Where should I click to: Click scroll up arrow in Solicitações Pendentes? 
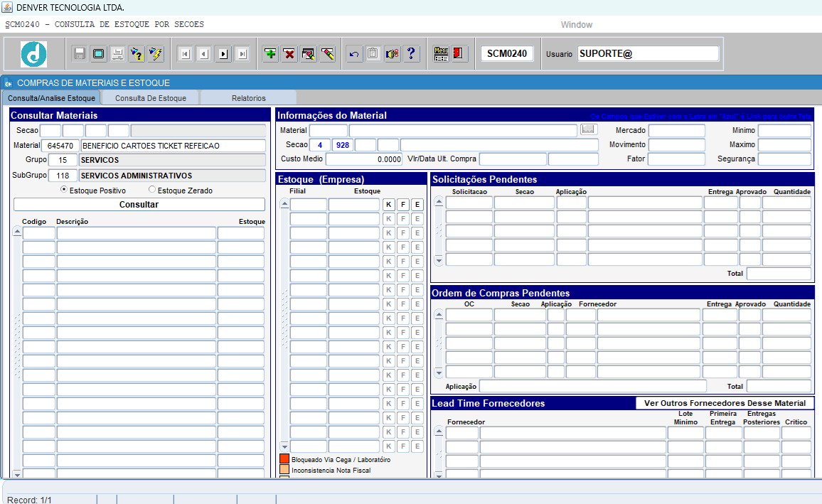pyautogui.click(x=439, y=202)
